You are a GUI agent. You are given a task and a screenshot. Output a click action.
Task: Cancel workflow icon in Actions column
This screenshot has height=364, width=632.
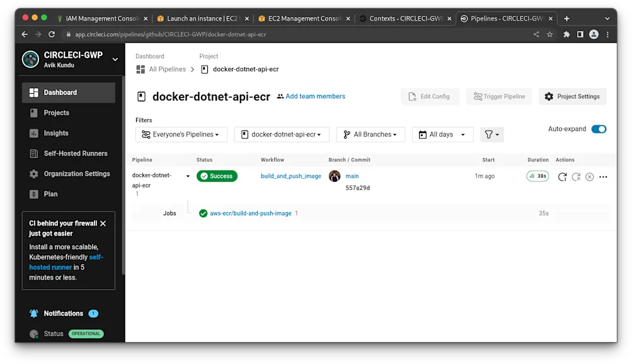click(590, 177)
